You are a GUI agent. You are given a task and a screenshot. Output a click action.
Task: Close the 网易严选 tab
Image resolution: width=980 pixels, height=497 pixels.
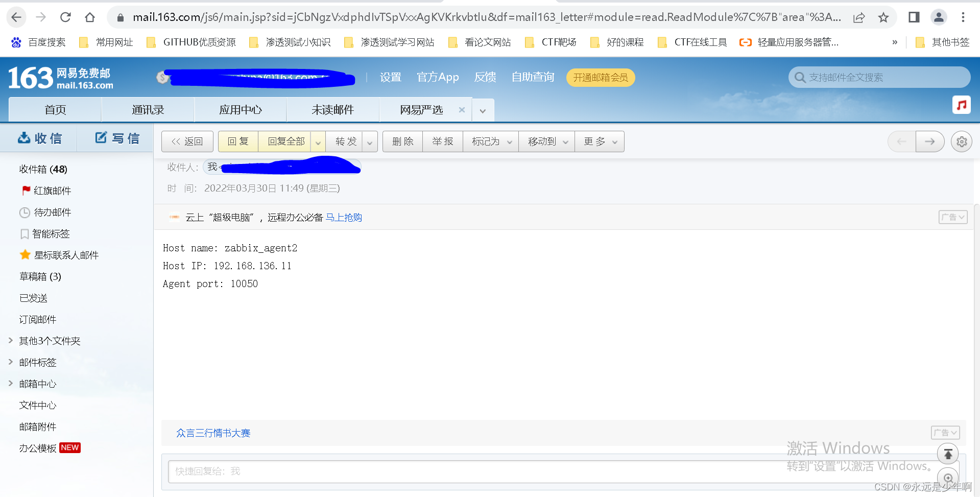pyautogui.click(x=462, y=110)
